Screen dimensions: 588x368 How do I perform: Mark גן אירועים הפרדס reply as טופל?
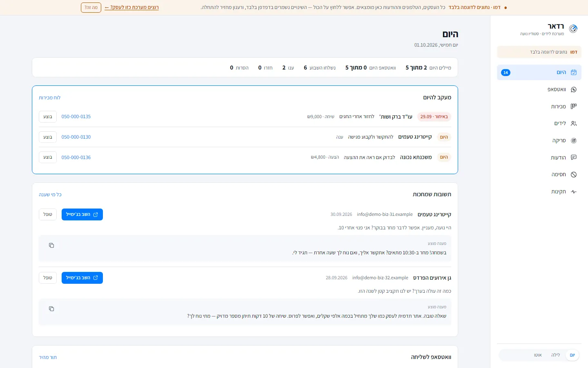pos(48,278)
